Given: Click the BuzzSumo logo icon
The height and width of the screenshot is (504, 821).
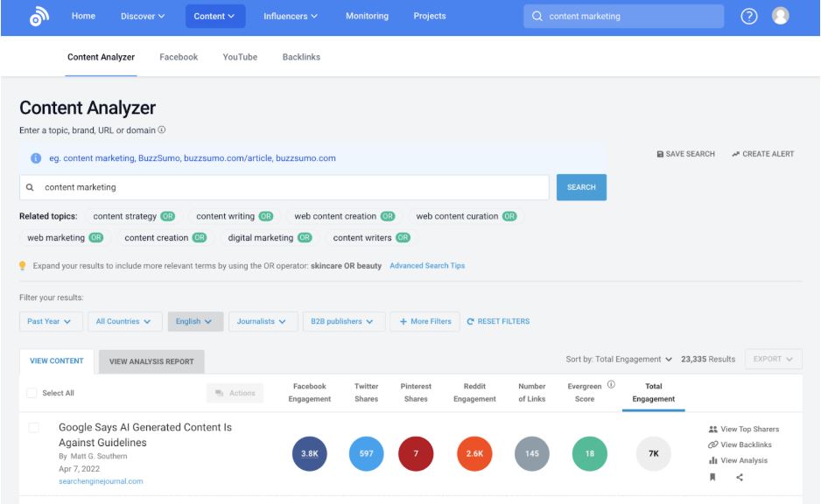Looking at the screenshot, I should (x=39, y=17).
